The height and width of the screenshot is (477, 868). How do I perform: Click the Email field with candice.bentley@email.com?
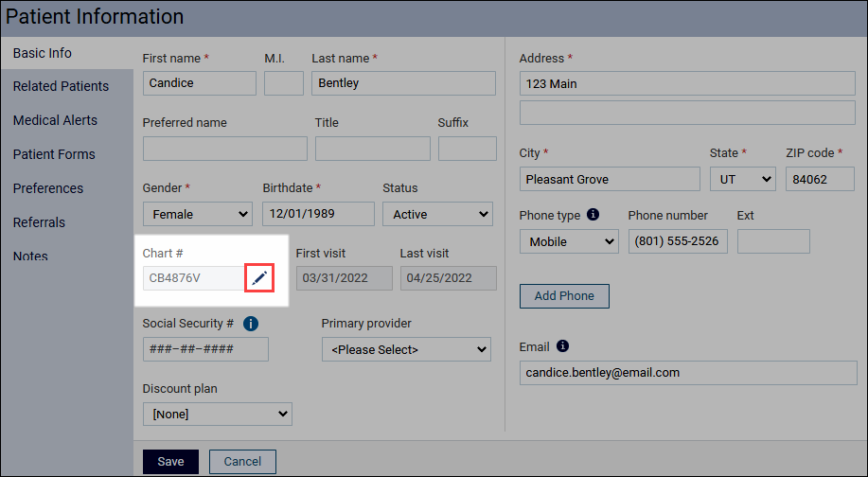click(688, 373)
